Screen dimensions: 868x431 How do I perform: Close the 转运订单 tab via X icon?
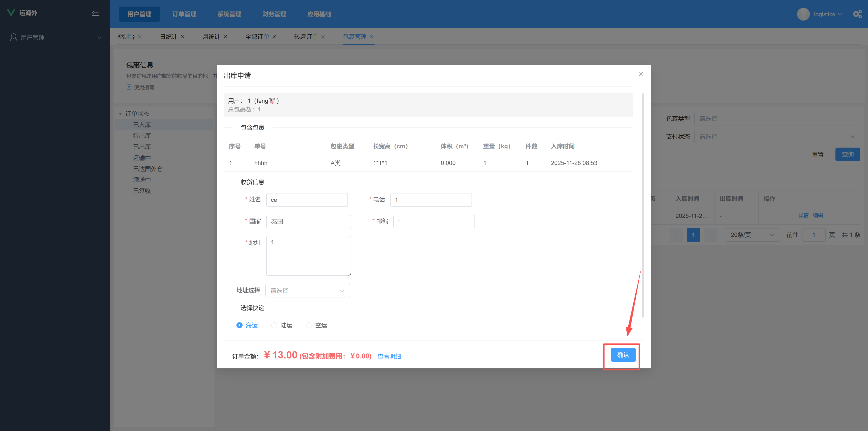(x=323, y=37)
